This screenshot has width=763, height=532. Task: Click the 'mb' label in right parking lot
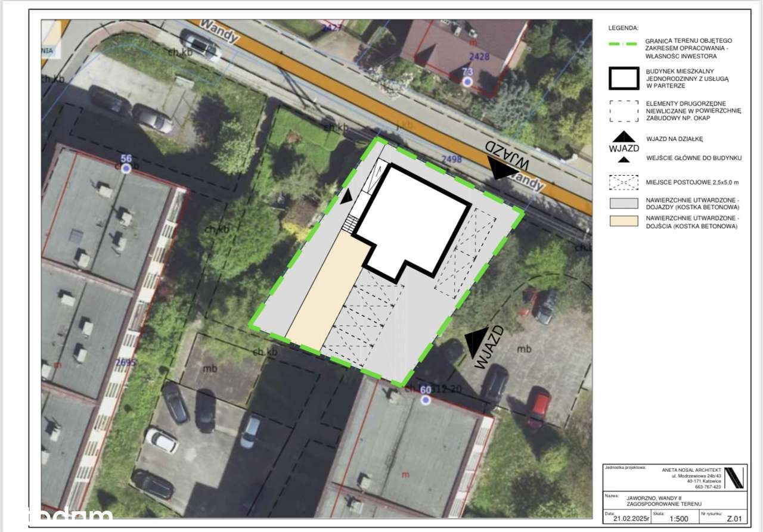click(524, 349)
